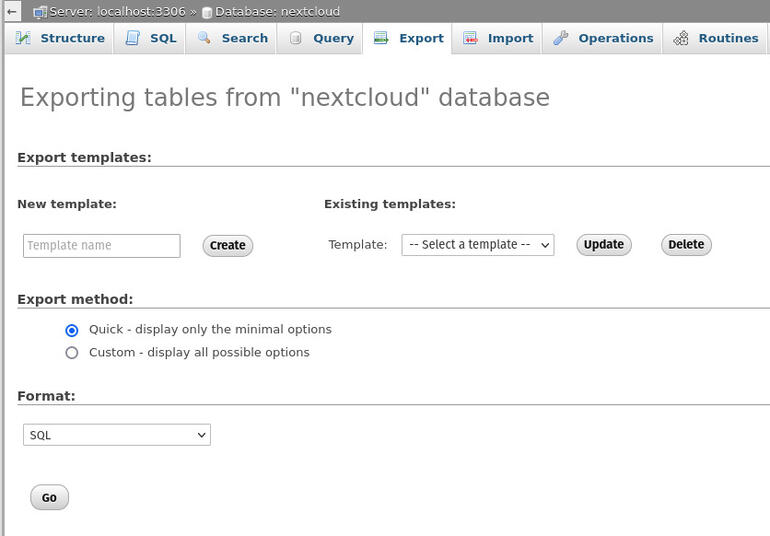Select the Quick export method radio
This screenshot has width=770, height=536.
72,330
